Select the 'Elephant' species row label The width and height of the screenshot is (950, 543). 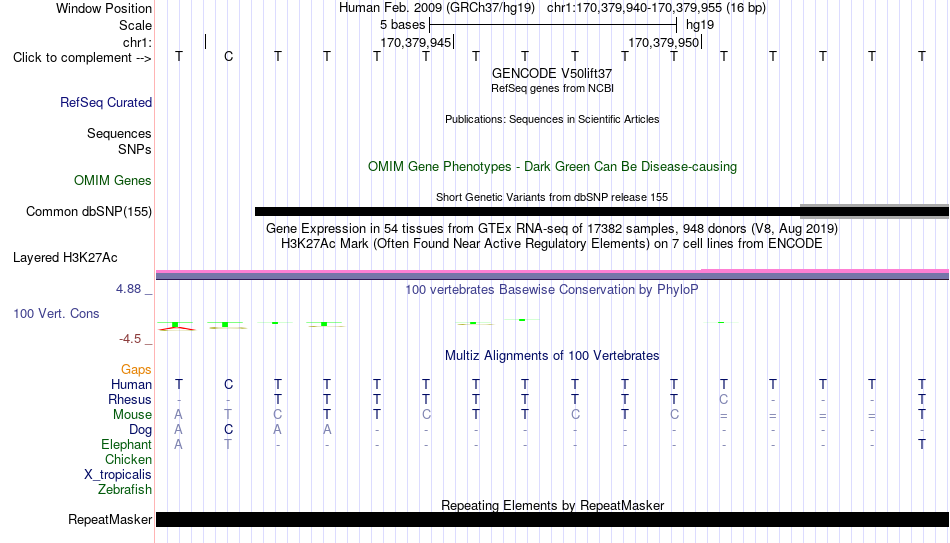click(x=126, y=444)
